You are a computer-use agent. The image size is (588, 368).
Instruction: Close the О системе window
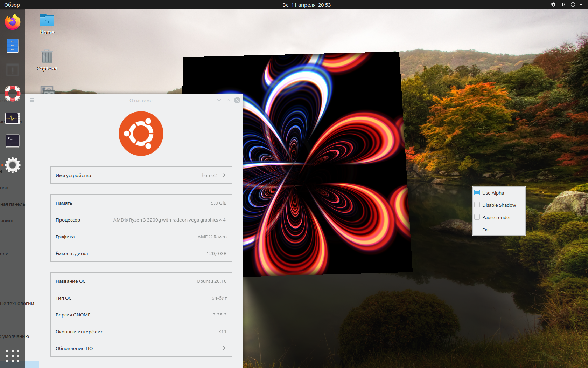[x=237, y=100]
